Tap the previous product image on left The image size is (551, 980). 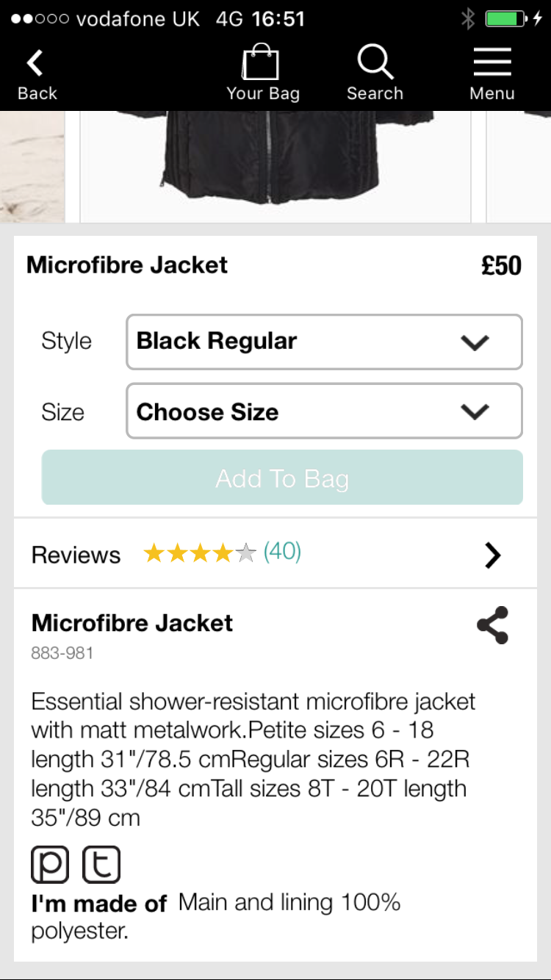pos(32,166)
